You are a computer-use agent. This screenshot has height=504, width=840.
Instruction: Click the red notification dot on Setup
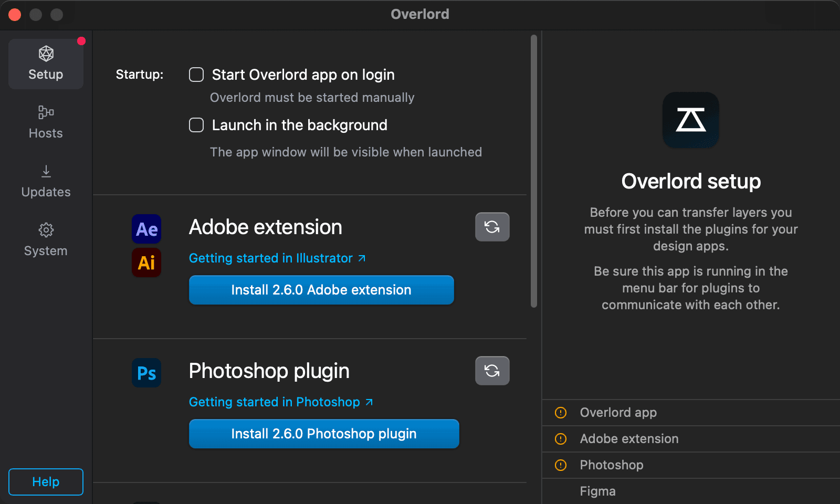[x=81, y=41]
